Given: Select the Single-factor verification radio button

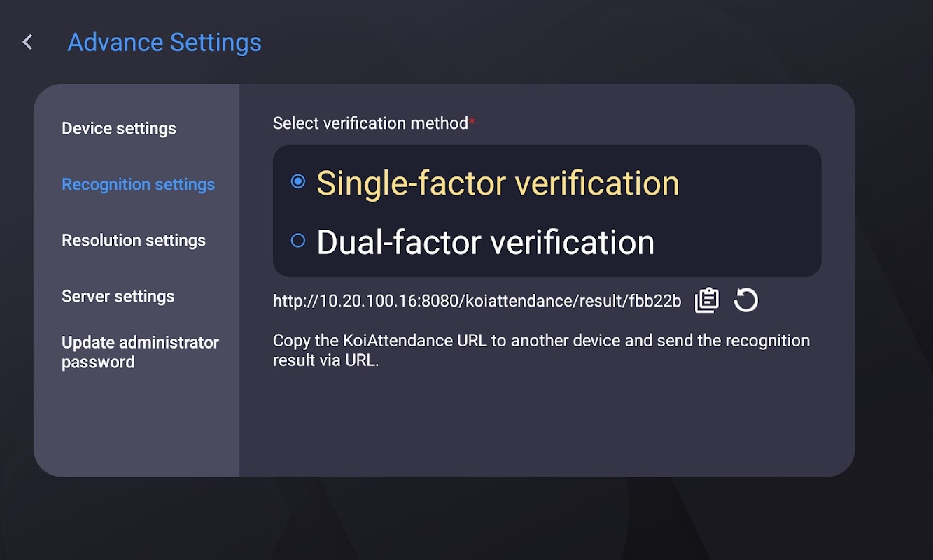Looking at the screenshot, I should click(298, 182).
